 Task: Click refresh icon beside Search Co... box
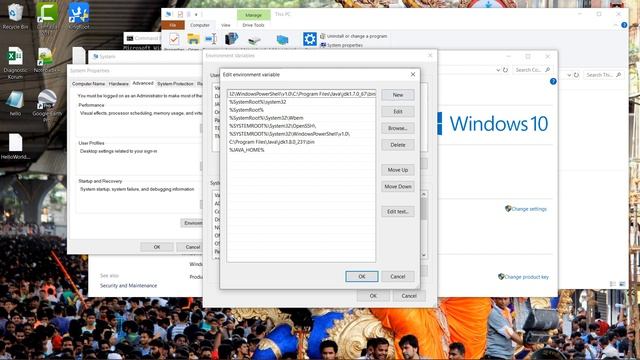tap(505, 70)
